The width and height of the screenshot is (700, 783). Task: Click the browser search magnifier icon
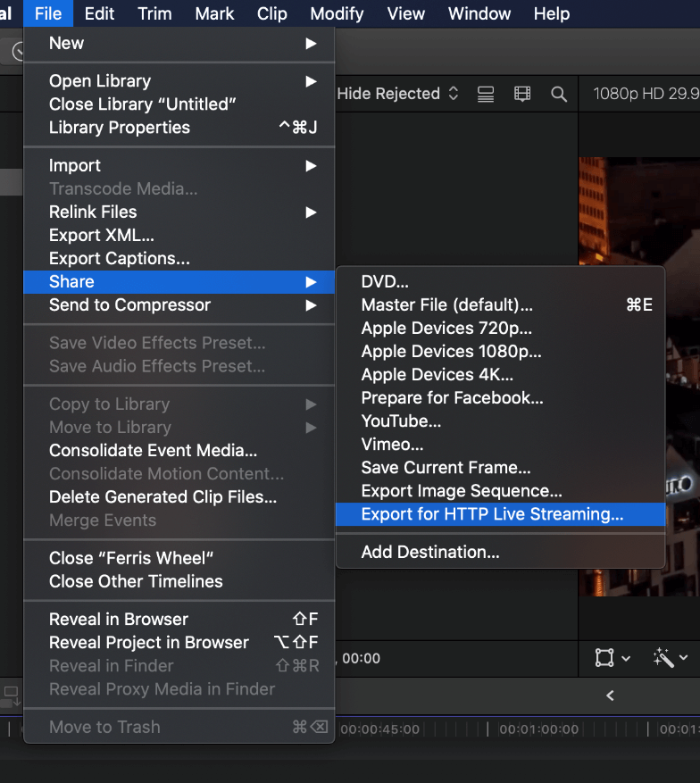pyautogui.click(x=559, y=94)
